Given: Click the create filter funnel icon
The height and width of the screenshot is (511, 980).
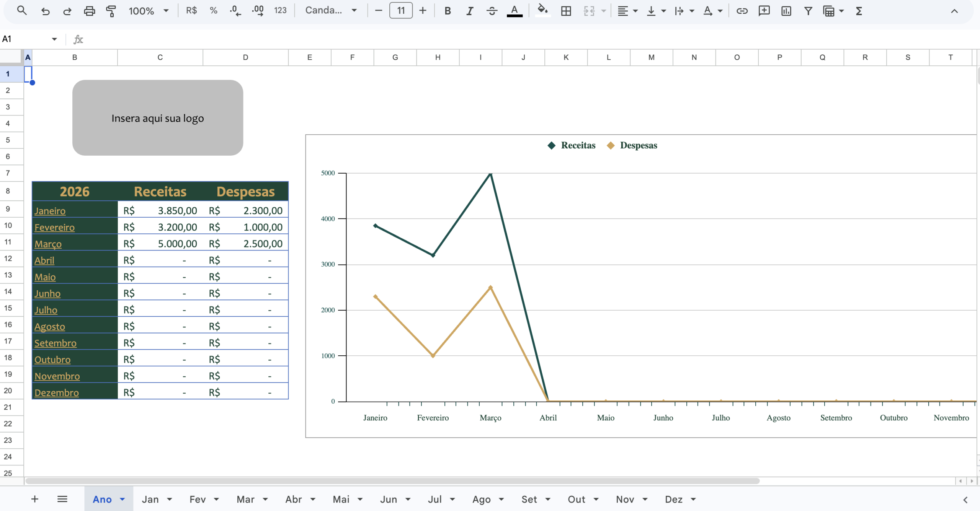Looking at the screenshot, I should [808, 11].
